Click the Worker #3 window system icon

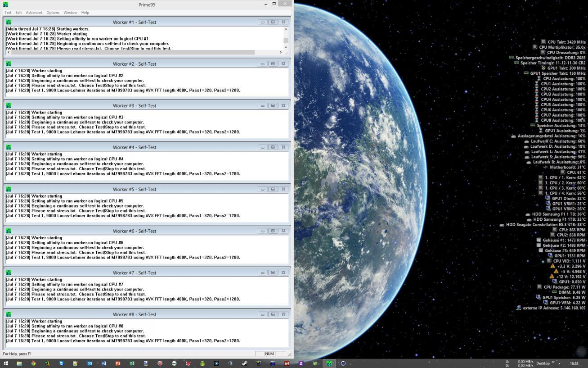pyautogui.click(x=9, y=106)
